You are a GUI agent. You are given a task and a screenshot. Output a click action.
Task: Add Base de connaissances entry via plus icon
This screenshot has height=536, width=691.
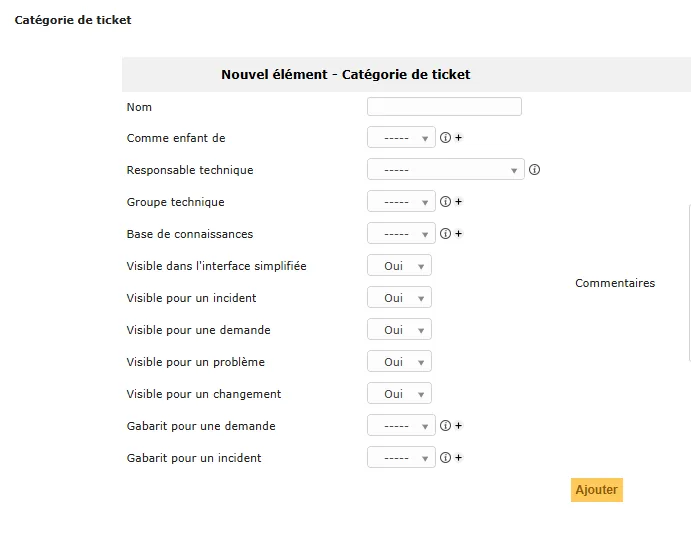tap(458, 234)
